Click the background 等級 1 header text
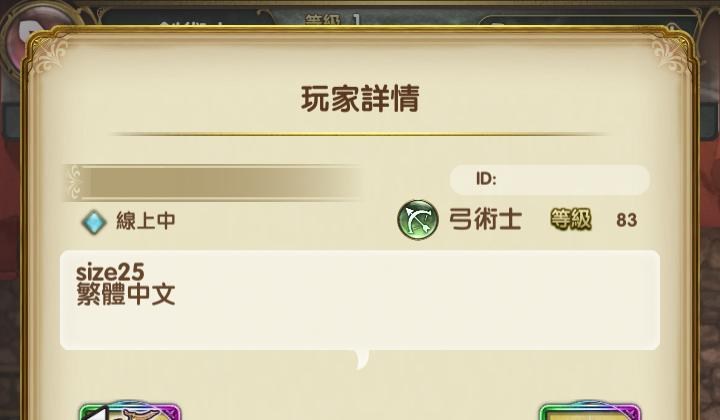720x420 pixels. tap(333, 20)
